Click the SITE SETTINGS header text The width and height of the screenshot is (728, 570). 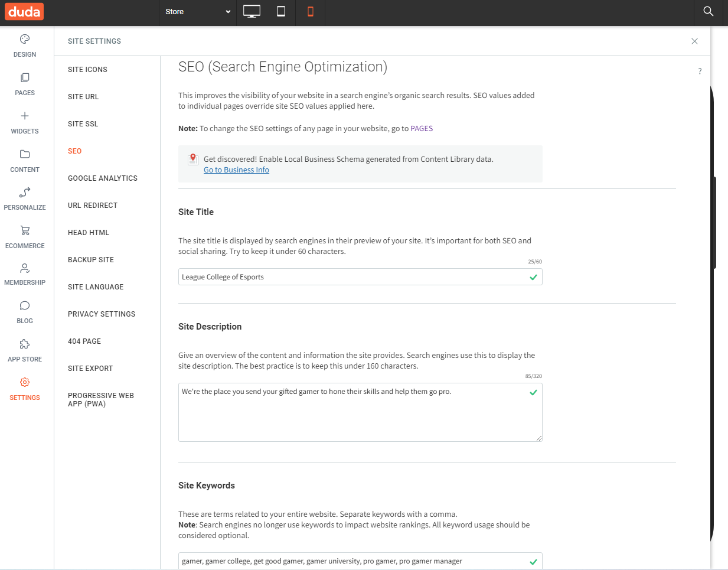94,41
